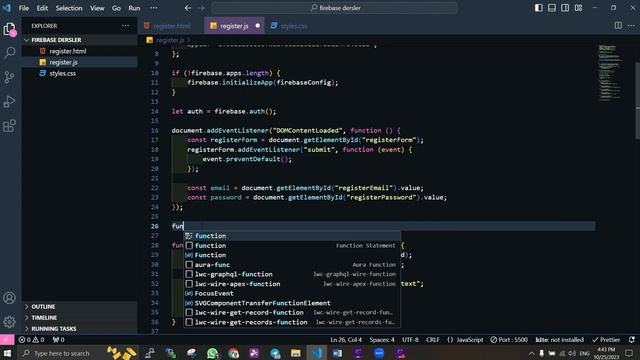The height and width of the screenshot is (360, 640).
Task: Go back with the left arrow
Action: tap(188, 8)
